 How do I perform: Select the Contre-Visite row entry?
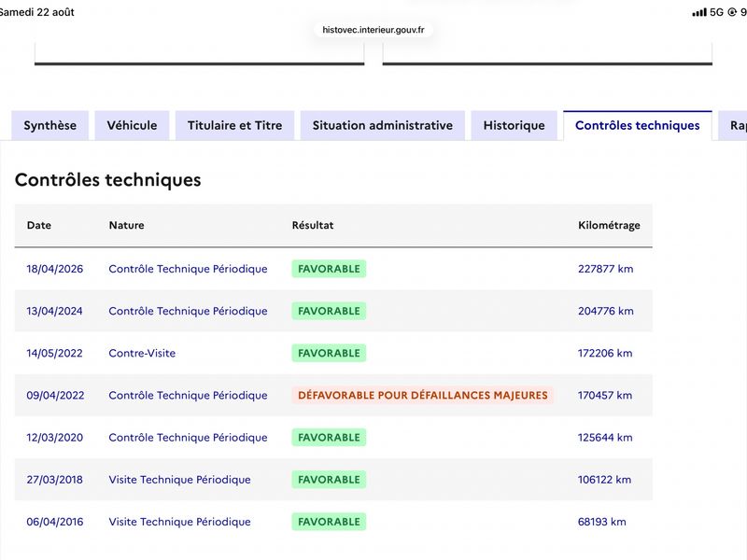coord(142,354)
